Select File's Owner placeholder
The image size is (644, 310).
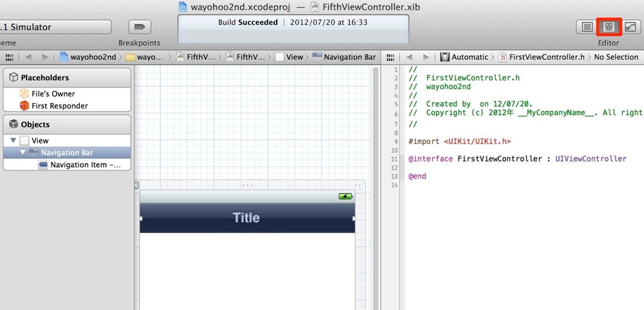[x=53, y=93]
